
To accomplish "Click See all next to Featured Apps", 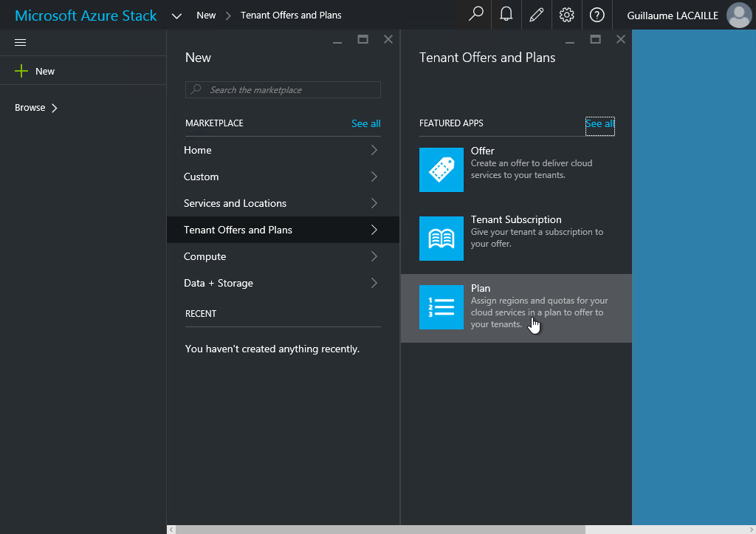I will (x=599, y=124).
